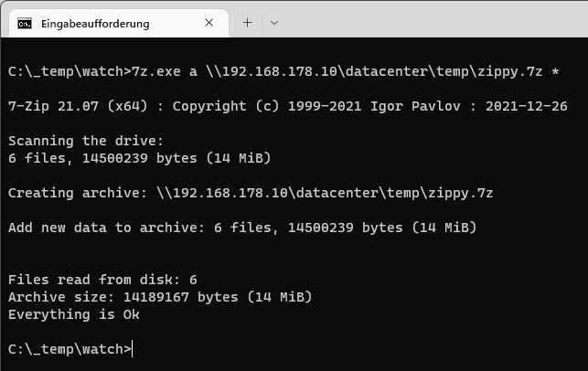Click the "2021-12-26" date text
Screen dimensions: 588x371
(x=527, y=106)
